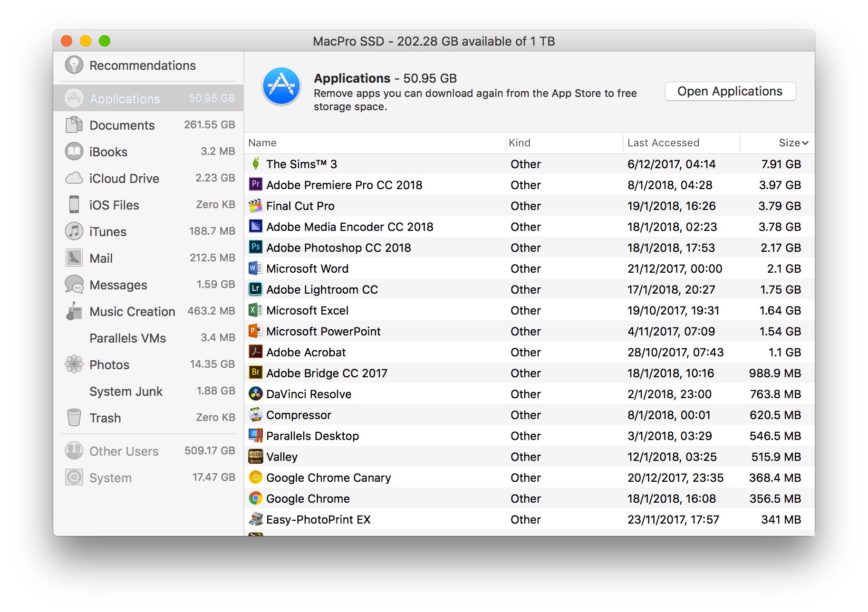The width and height of the screenshot is (868, 612).
Task: Click the Adobe Premiere Pro icon
Action: pyautogui.click(x=256, y=184)
